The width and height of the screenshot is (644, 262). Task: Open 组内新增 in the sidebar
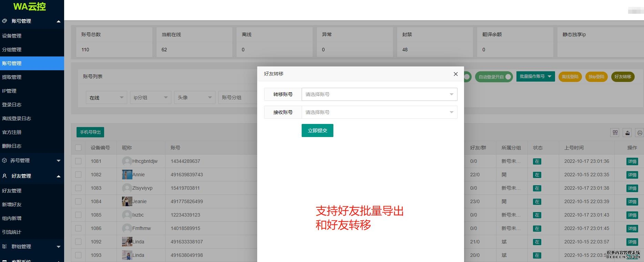point(32,218)
